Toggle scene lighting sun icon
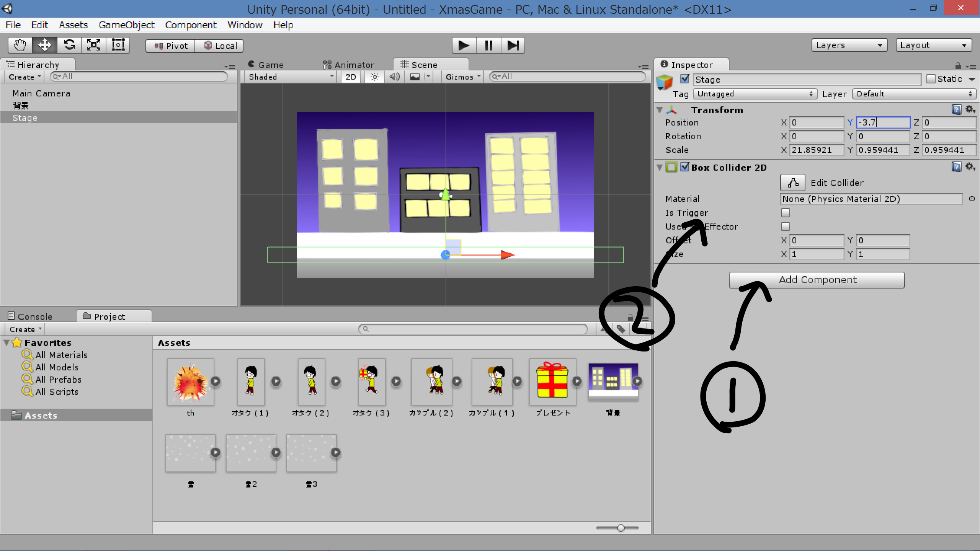The height and width of the screenshot is (551, 980). click(x=374, y=77)
